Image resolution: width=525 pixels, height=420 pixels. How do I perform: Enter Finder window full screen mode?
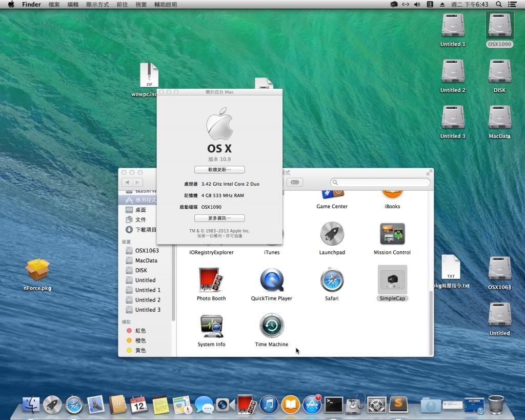(428, 172)
